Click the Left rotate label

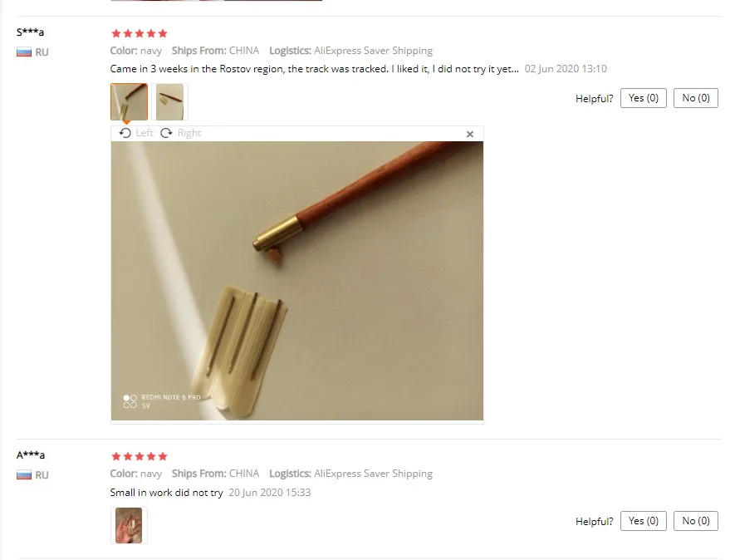click(x=145, y=133)
